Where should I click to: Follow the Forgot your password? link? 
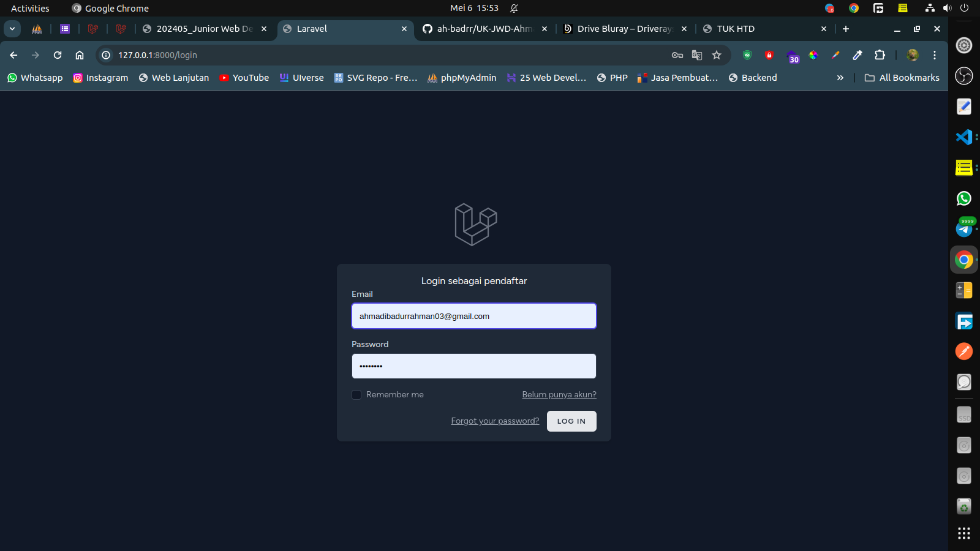(495, 421)
